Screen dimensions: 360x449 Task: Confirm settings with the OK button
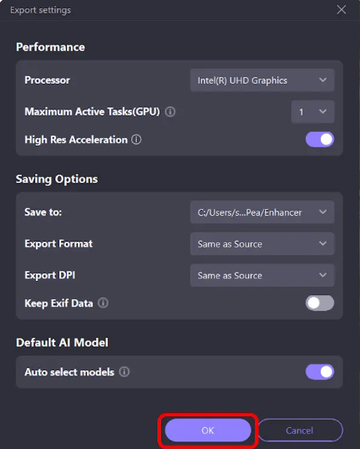point(208,430)
